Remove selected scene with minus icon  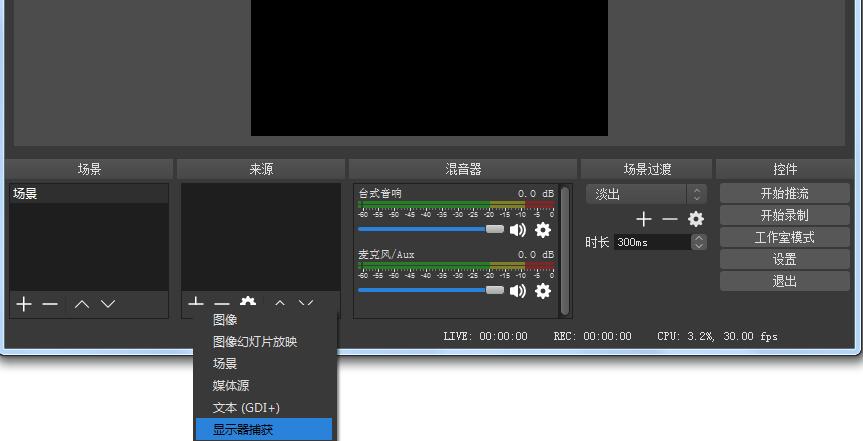click(50, 304)
